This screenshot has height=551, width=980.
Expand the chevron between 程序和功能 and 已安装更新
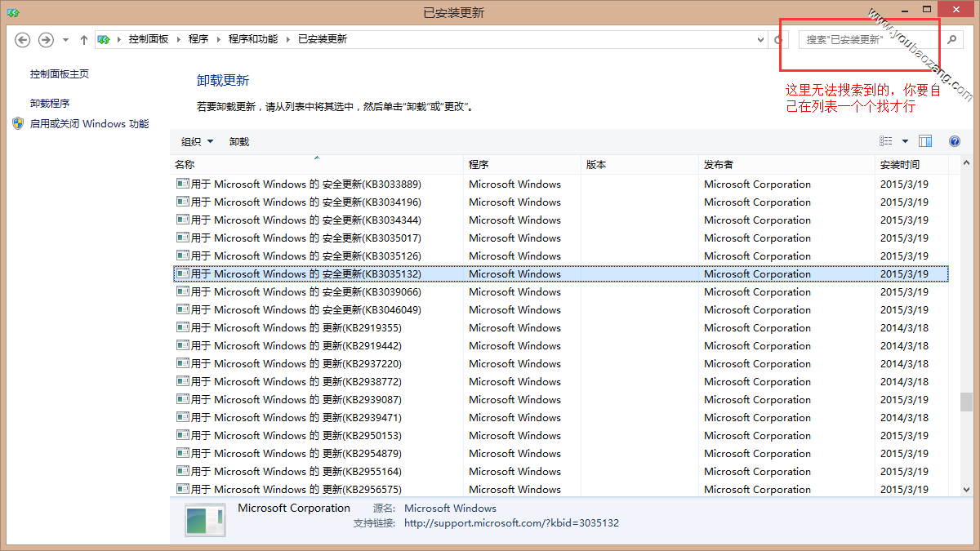pos(288,39)
